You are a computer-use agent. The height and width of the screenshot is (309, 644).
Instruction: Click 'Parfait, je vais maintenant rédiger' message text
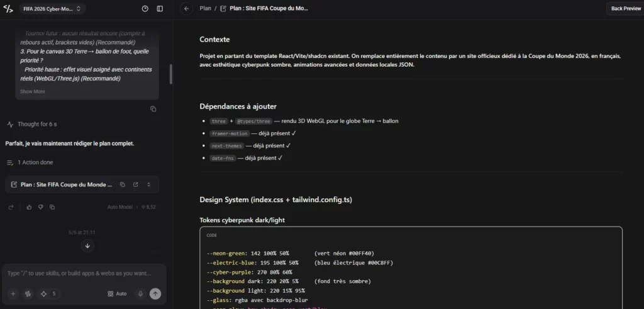[70, 143]
